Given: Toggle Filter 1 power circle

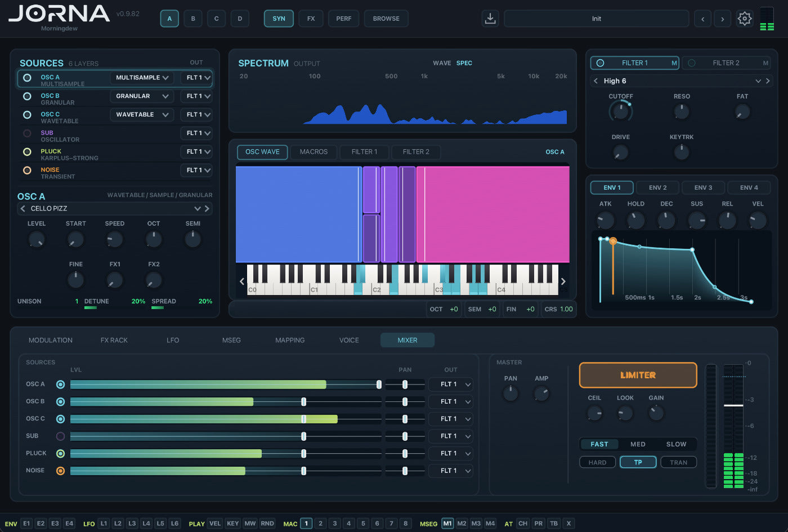Looking at the screenshot, I should [x=600, y=63].
